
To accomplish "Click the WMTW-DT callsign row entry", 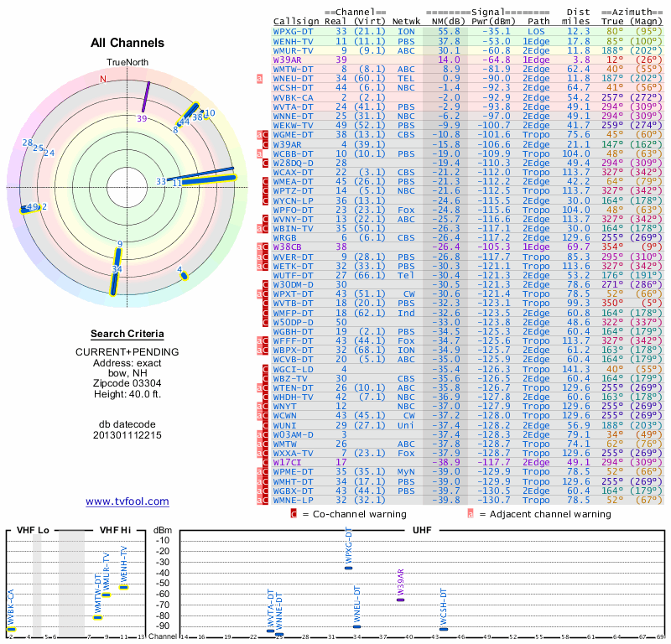I will [293, 70].
